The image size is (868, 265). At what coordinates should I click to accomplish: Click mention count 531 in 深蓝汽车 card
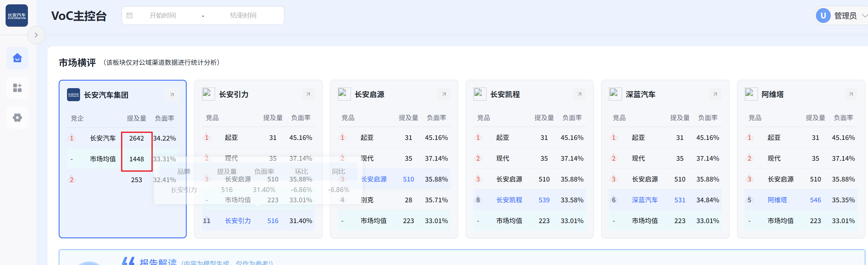(x=680, y=200)
